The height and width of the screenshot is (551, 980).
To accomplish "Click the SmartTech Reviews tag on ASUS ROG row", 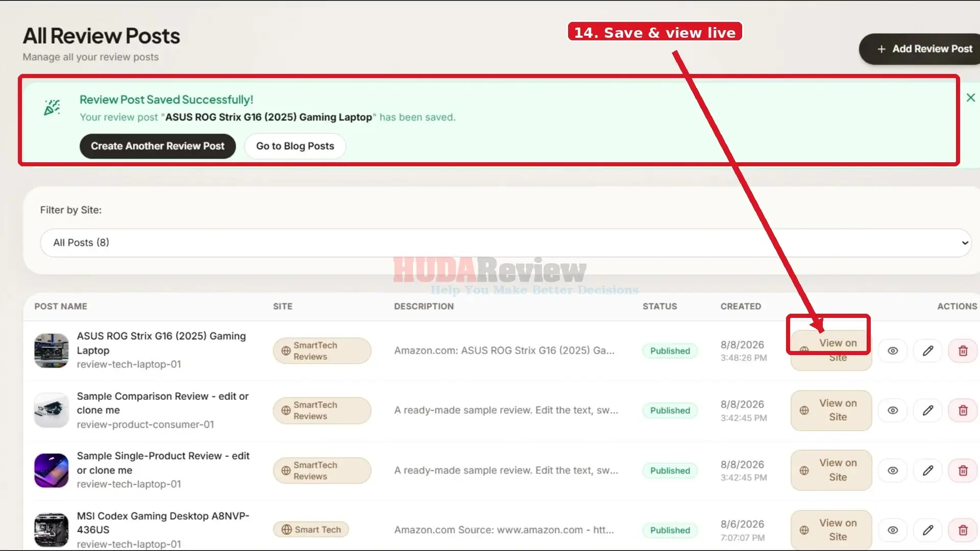I will (x=322, y=351).
